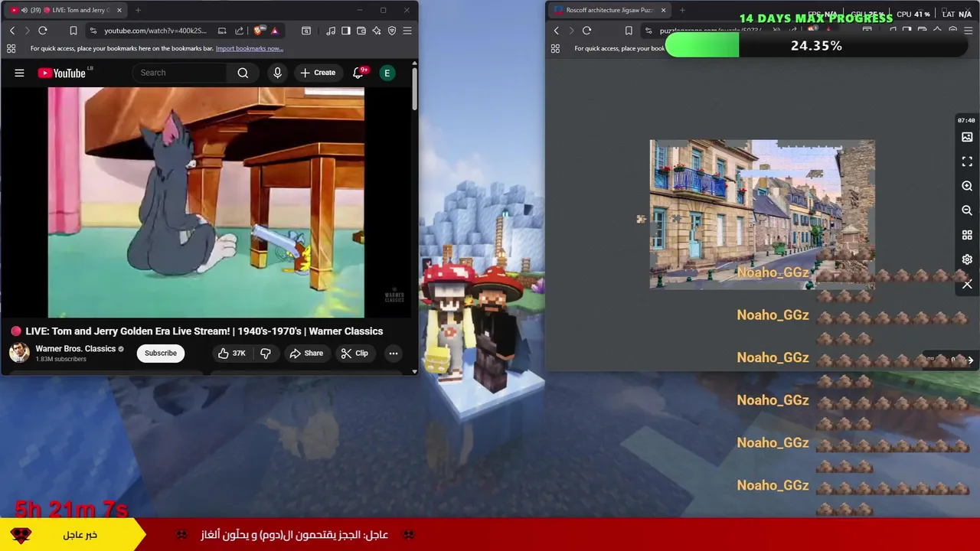
Task: Toggle fullscreen in the puzzle sidebar
Action: pos(967,161)
